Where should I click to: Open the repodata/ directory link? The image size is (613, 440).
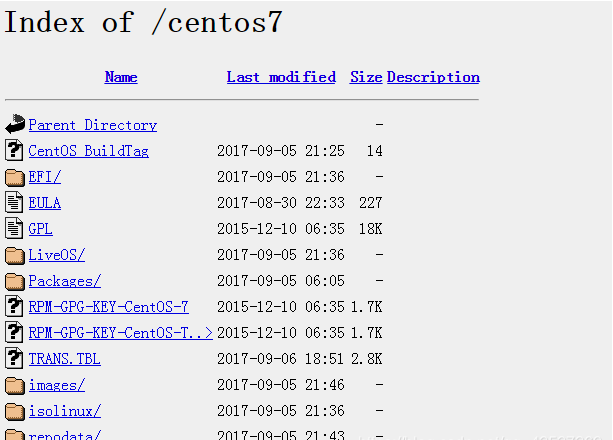pos(65,435)
